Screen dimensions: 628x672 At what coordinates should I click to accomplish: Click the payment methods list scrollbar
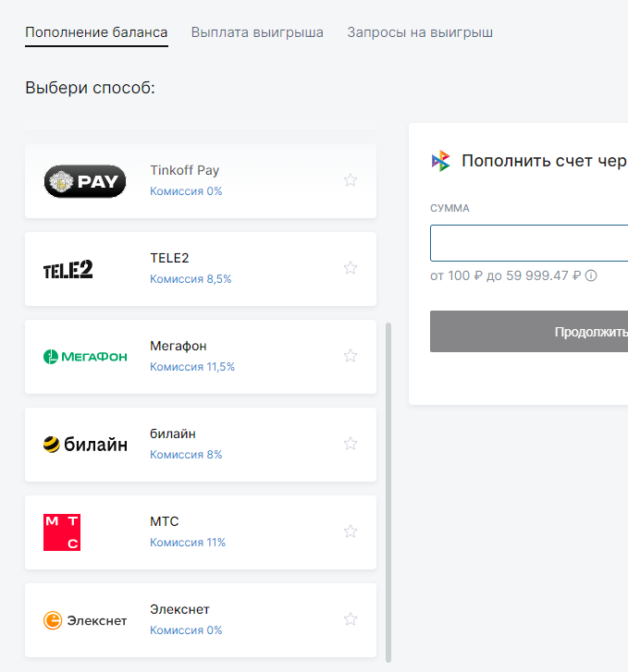point(388,493)
